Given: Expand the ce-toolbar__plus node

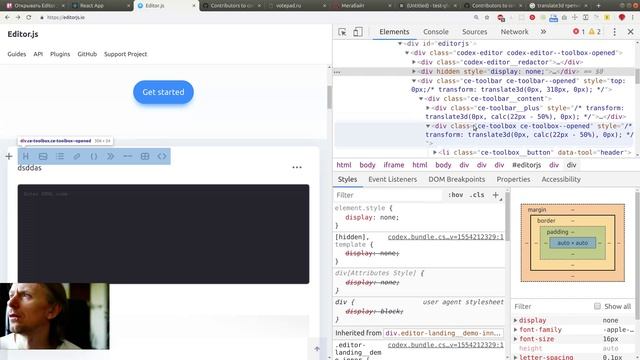Looking at the screenshot, I should [x=428, y=108].
